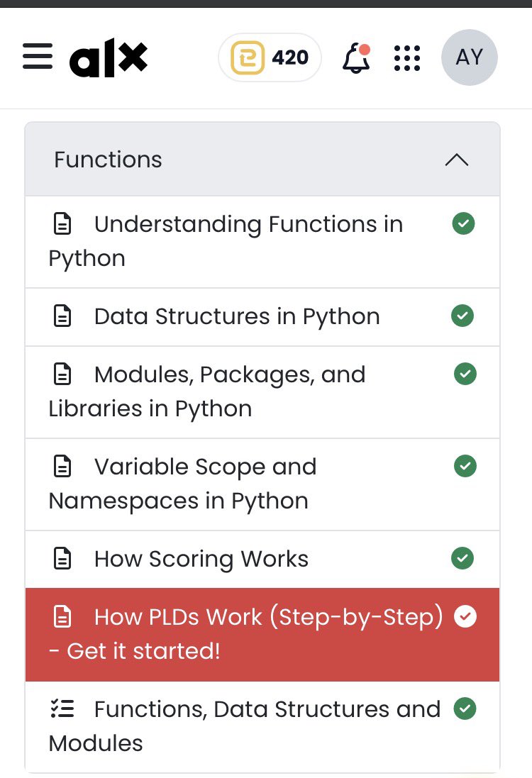Open Functions, Data Structures and Modules quiz

pyautogui.click(x=262, y=726)
